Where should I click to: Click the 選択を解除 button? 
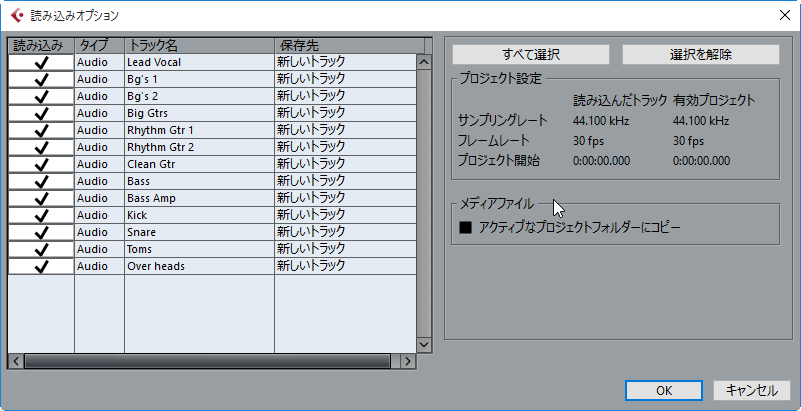(x=701, y=55)
